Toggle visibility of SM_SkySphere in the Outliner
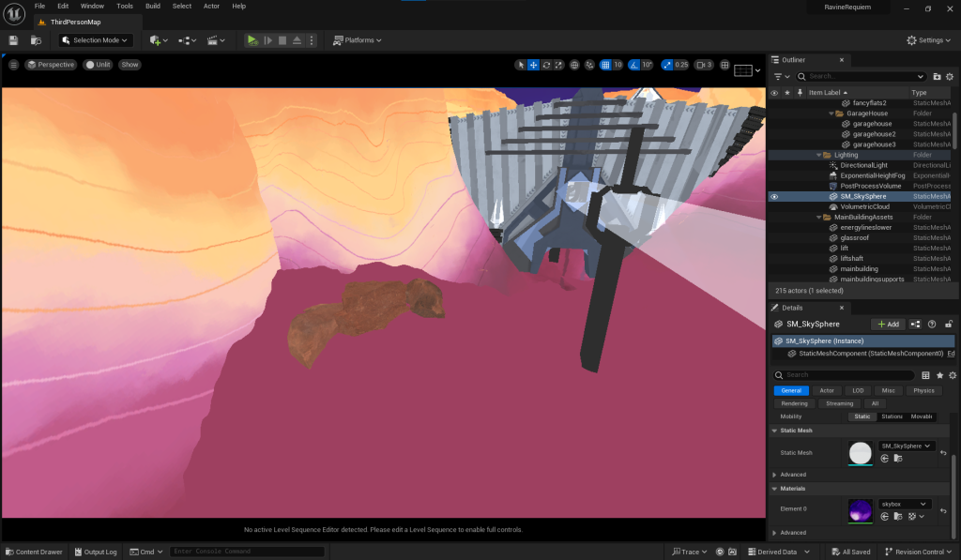This screenshot has height=560, width=961. pyautogui.click(x=774, y=197)
